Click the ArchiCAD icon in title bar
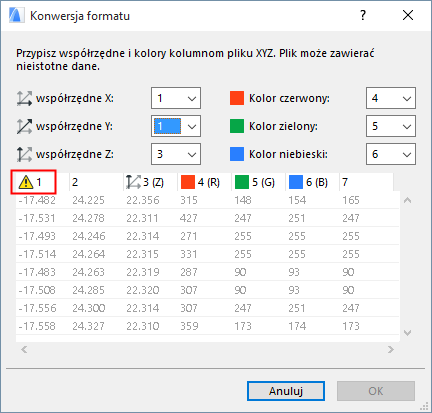This screenshot has width=432, height=413. 16,16
